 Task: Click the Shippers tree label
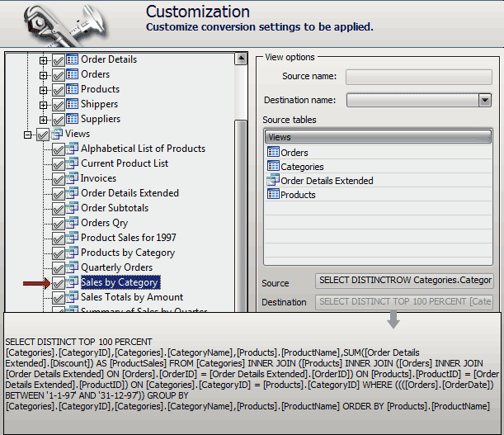pos(99,104)
